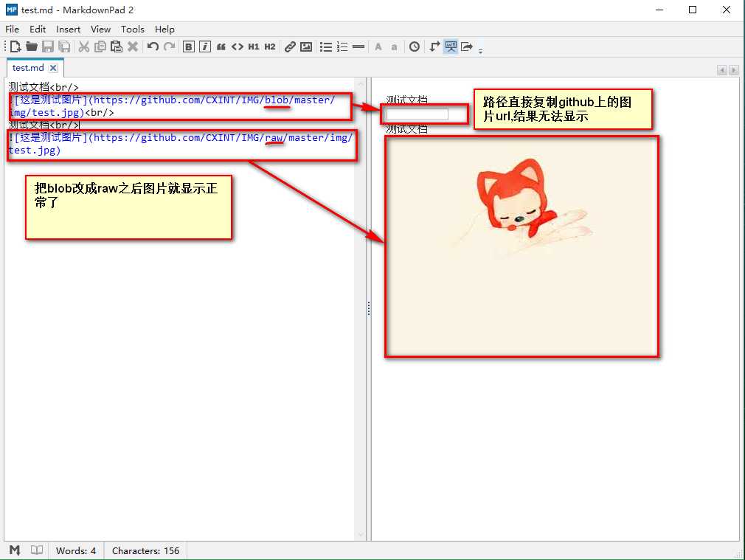Click the broken image placeholder in preview

pos(417,114)
